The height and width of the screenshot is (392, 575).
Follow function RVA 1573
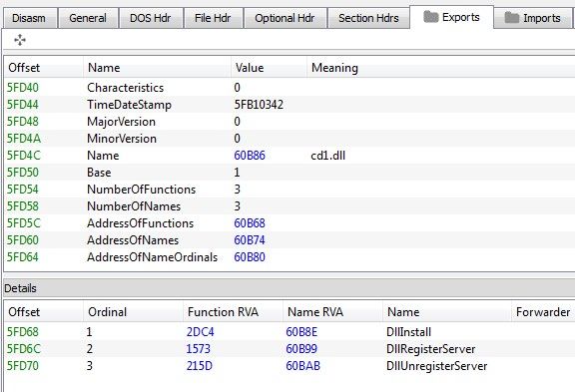click(198, 349)
